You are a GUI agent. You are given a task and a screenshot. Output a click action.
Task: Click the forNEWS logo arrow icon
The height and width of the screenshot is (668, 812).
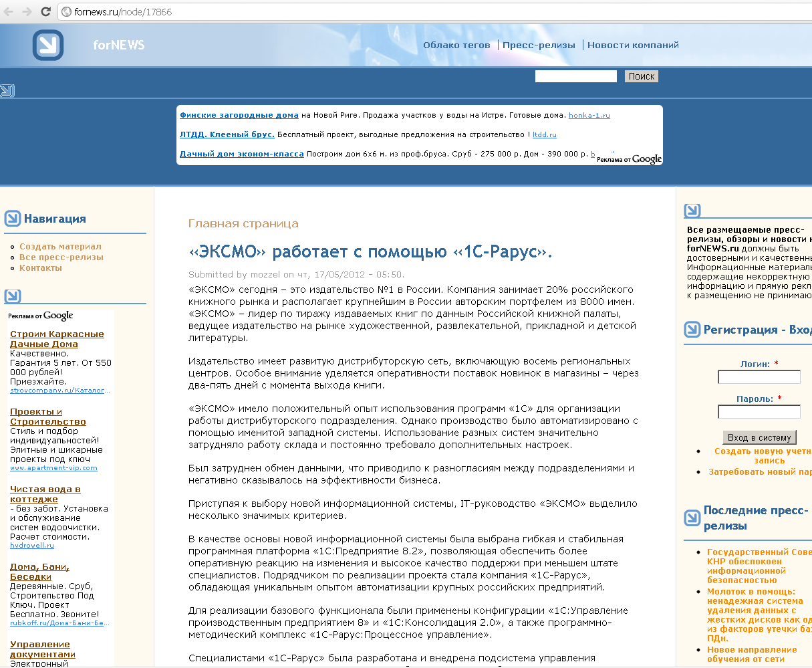[48, 45]
